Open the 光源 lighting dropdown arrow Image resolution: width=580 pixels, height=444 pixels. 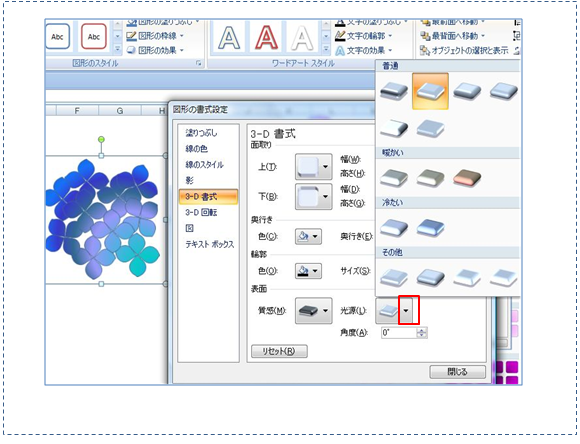pos(406,310)
